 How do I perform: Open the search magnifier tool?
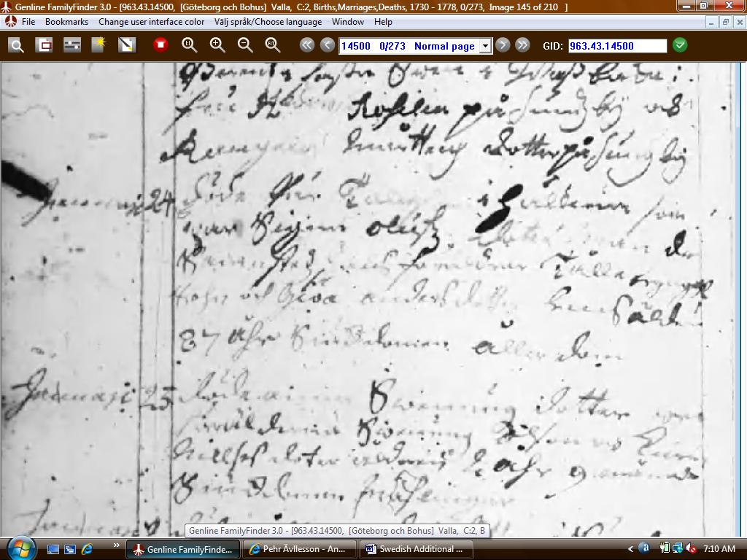click(16, 46)
